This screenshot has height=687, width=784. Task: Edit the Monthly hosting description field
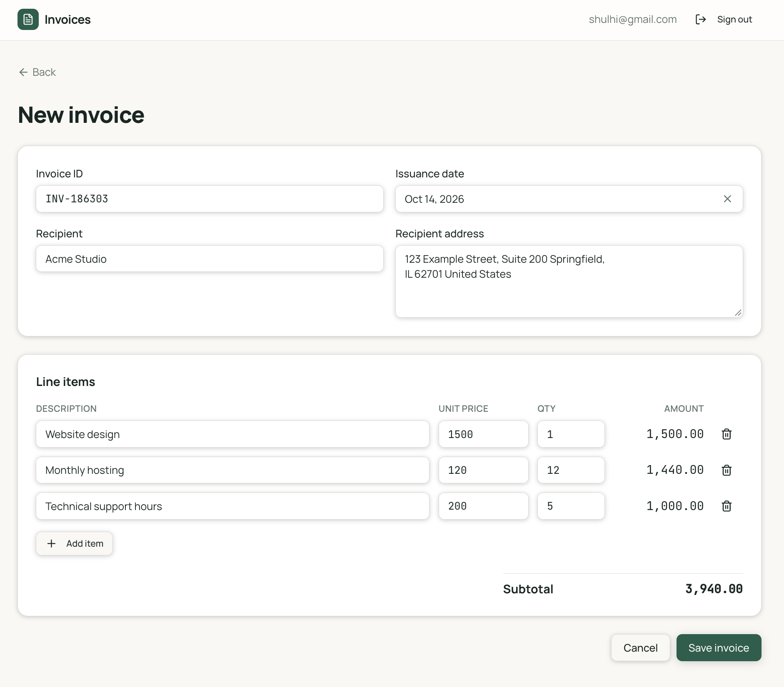(x=232, y=470)
